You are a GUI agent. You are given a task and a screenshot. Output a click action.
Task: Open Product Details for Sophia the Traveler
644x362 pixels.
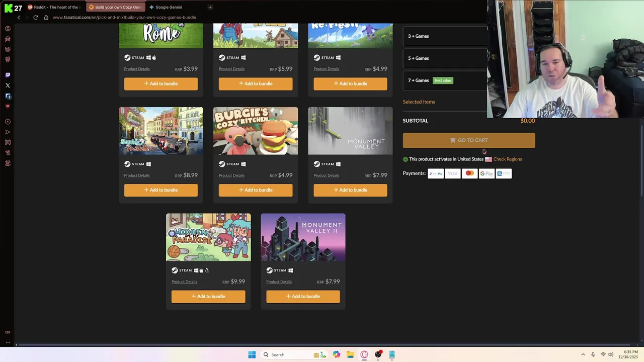point(137,175)
